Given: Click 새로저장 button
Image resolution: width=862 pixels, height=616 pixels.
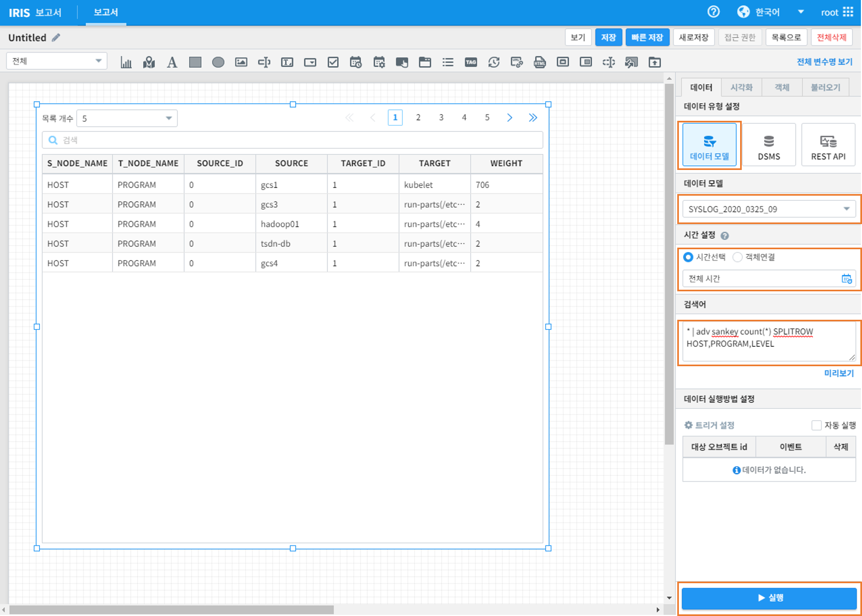Looking at the screenshot, I should (694, 37).
